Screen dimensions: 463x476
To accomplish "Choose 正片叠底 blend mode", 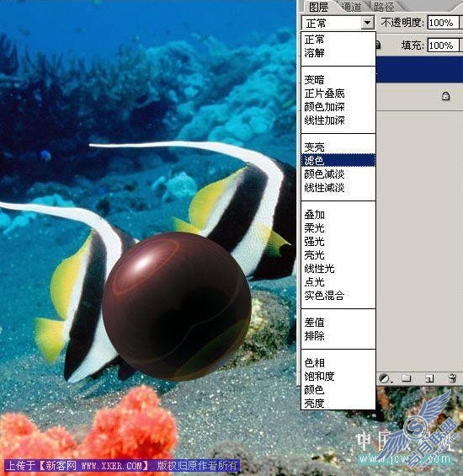I will point(324,94).
